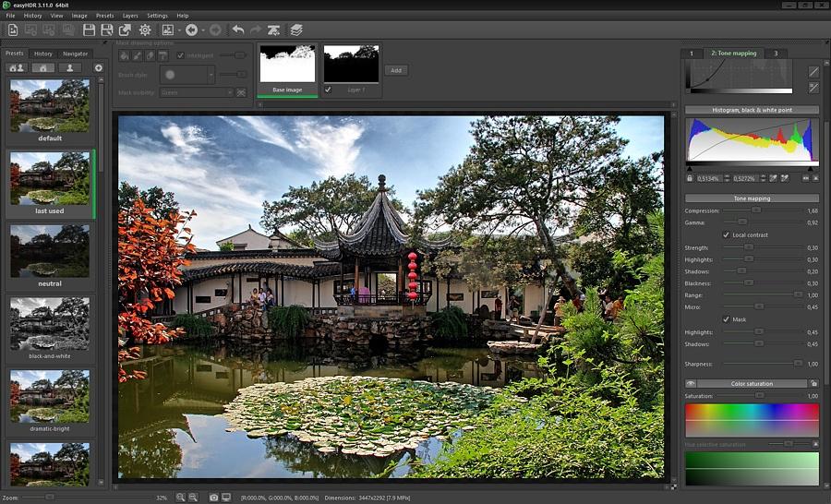
Task: Disable the Local contrast checkbox
Action: [726, 234]
